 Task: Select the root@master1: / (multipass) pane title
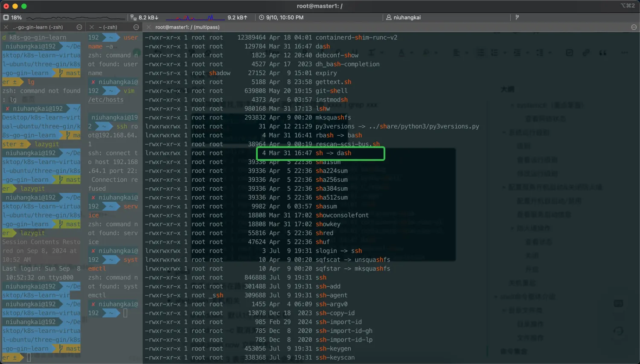tap(187, 27)
